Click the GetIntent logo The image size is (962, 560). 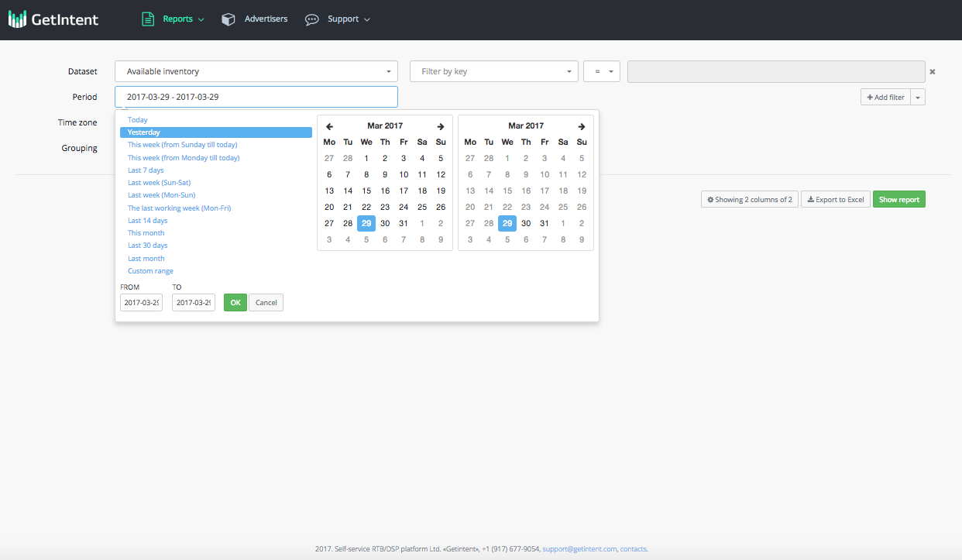coord(53,19)
